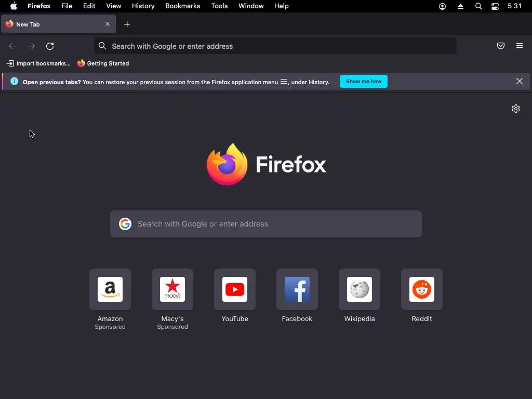Go forward with the forward arrow
The height and width of the screenshot is (399, 532).
point(31,46)
